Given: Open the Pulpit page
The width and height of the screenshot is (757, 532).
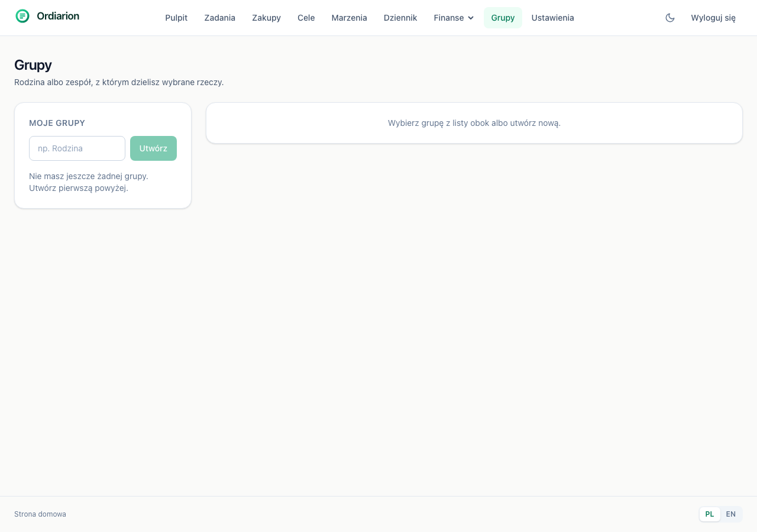Looking at the screenshot, I should (176, 18).
